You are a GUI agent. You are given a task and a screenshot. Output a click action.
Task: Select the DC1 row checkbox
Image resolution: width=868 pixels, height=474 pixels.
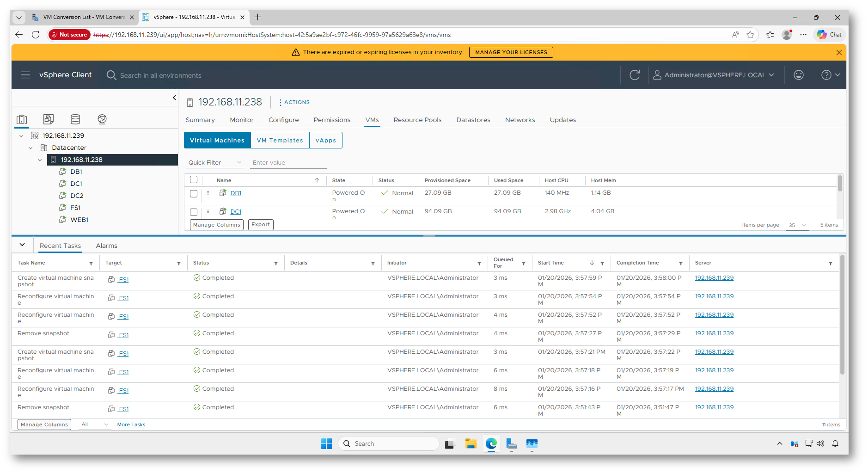[194, 212]
